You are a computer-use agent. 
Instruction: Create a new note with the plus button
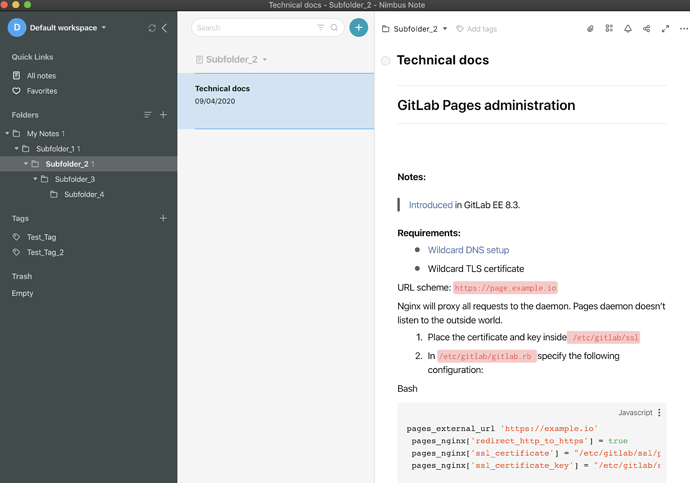pyautogui.click(x=359, y=28)
